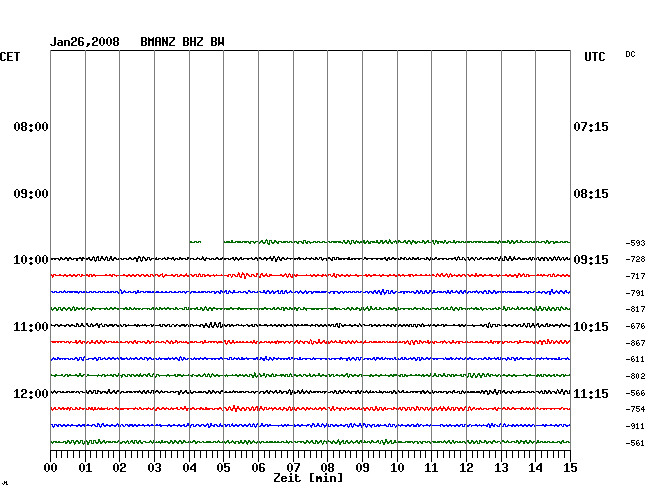The height and width of the screenshot is (494, 650).
Task: Click the DC value "-611"
Action: click(x=635, y=360)
